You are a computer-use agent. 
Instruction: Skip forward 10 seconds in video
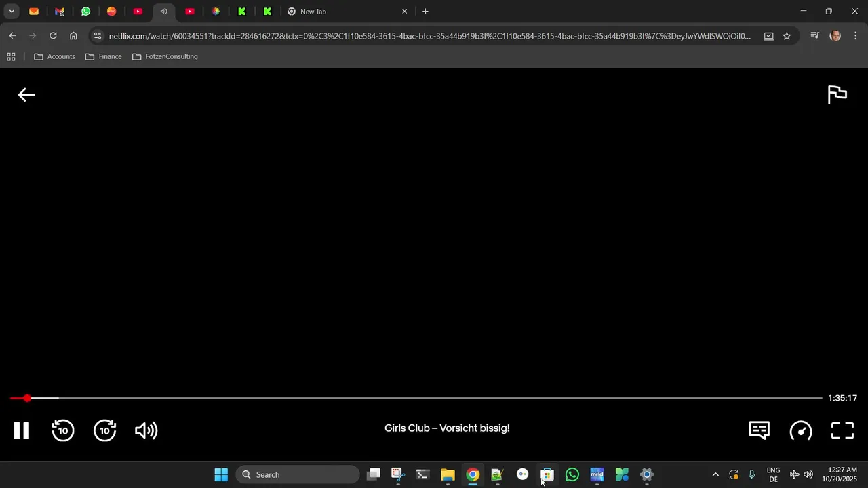[x=105, y=430]
